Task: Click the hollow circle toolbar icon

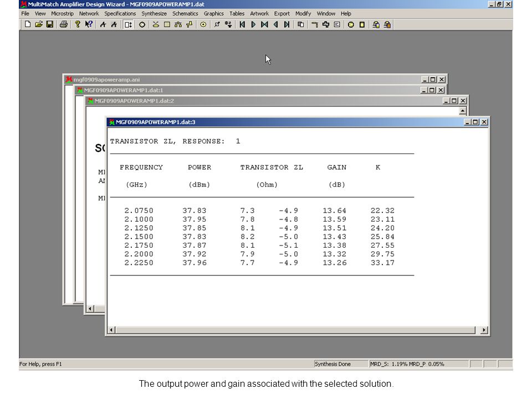Action: click(x=142, y=24)
